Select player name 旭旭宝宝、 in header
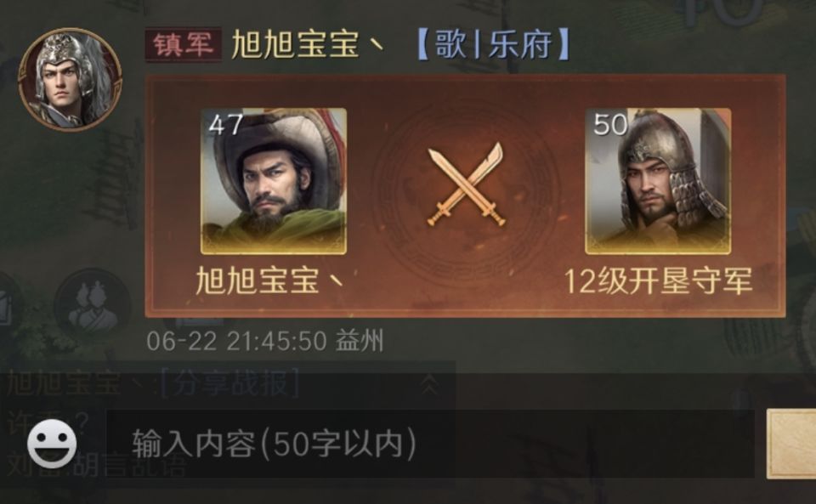 308,45
